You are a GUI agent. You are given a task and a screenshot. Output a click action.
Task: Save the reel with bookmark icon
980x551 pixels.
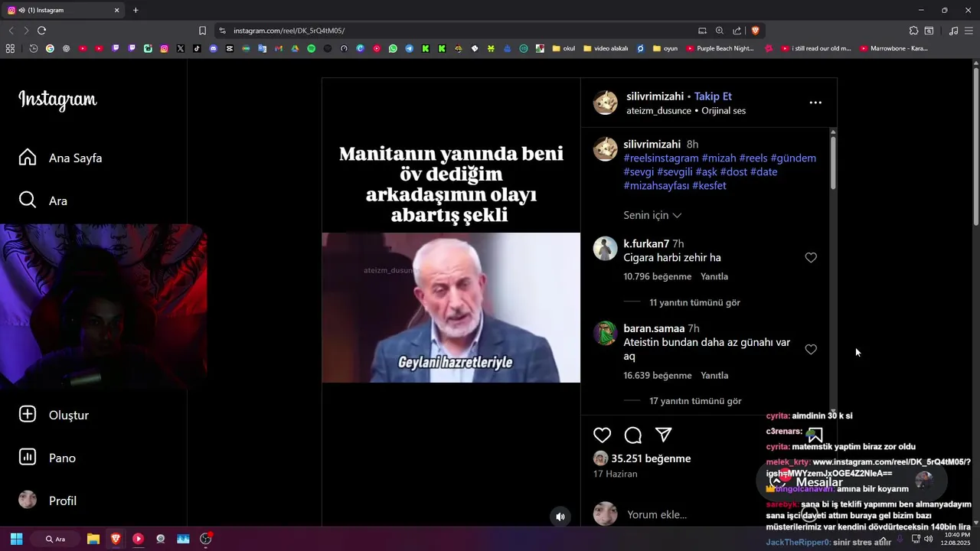click(x=815, y=435)
